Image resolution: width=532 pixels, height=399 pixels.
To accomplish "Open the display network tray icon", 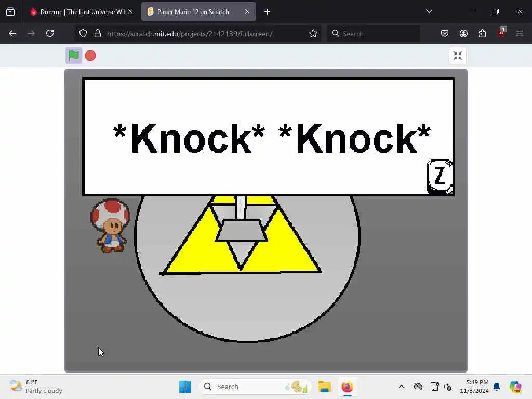I will point(434,387).
